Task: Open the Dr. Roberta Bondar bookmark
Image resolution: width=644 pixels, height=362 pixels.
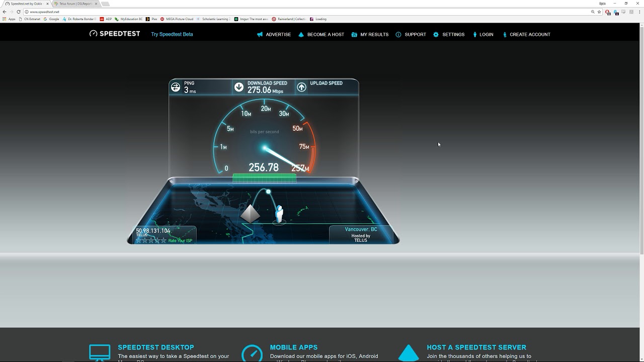Action: click(79, 19)
